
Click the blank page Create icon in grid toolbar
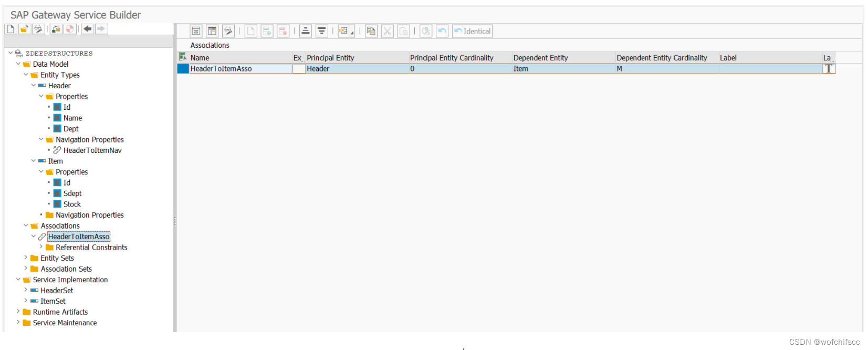[x=251, y=31]
